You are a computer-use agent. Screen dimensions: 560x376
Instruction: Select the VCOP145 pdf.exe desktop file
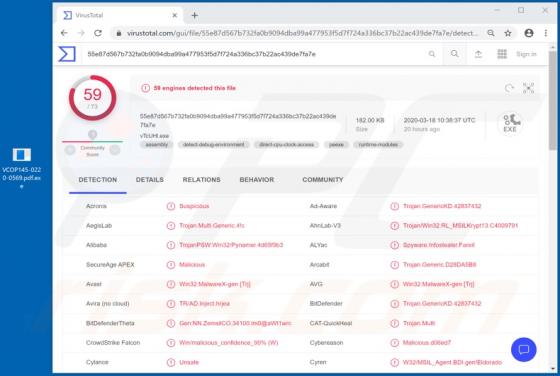tap(22, 164)
